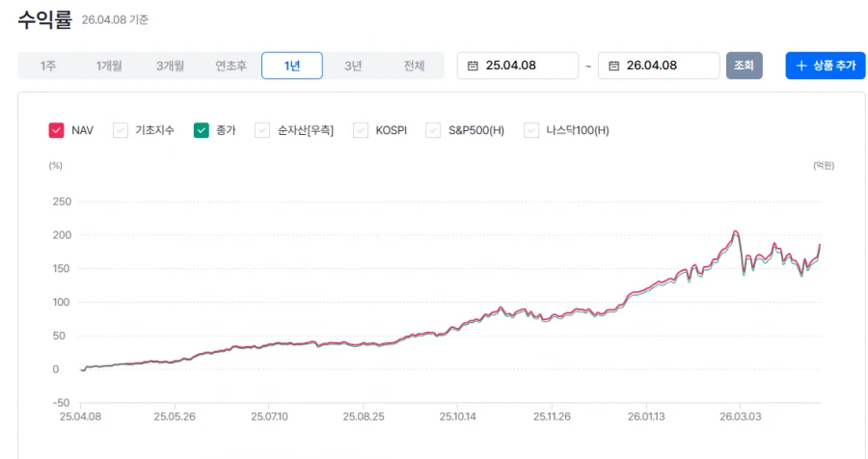Click the 25.11.26 x-axis label
Viewport: 868px width, 459px height.
point(552,417)
